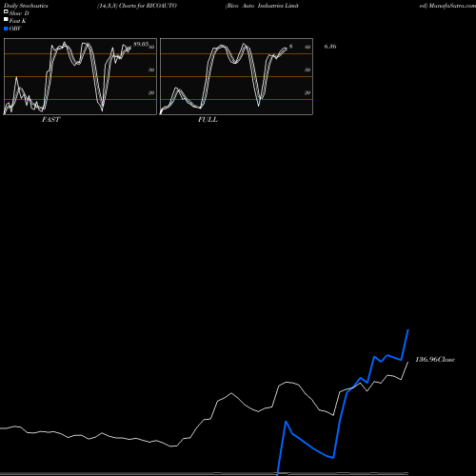
Task: Click inside the FAST stochastic chart panel
Action: click(x=80, y=76)
